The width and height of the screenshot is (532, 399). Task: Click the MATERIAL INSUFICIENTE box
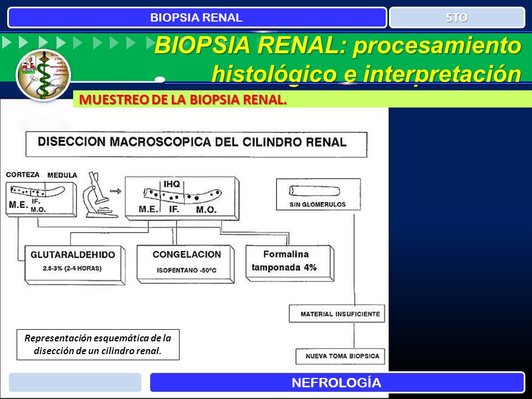pyautogui.click(x=337, y=314)
